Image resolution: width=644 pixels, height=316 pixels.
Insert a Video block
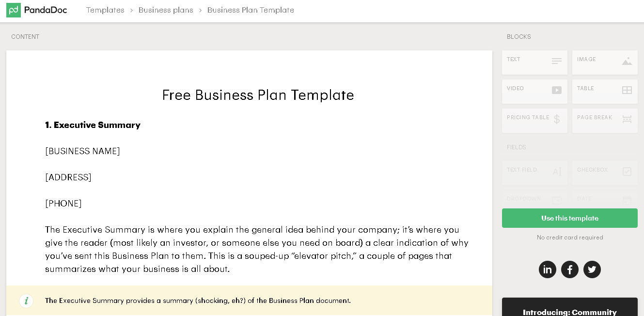534,91
